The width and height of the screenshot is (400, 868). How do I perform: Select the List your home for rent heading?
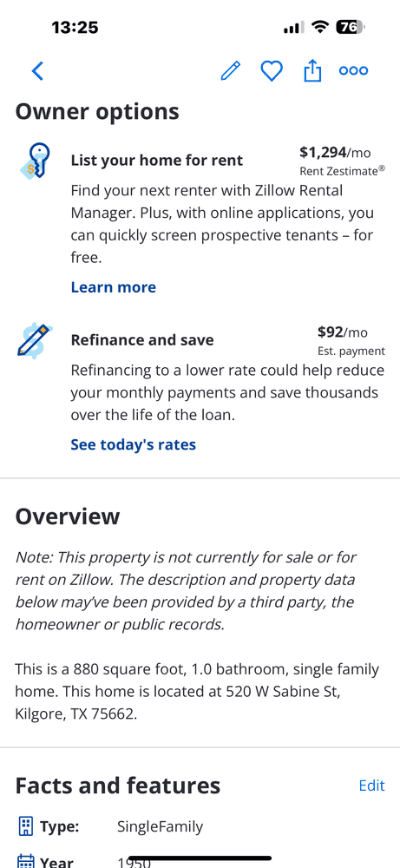tap(156, 161)
